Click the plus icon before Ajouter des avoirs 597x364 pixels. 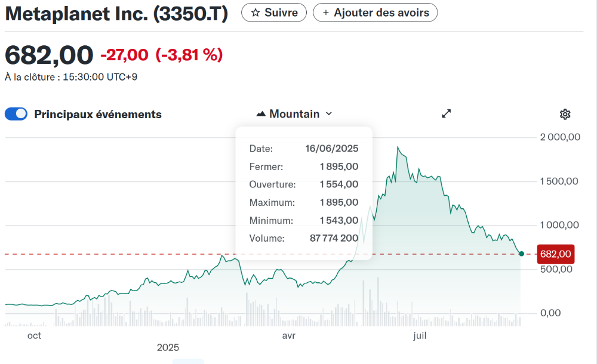325,13
